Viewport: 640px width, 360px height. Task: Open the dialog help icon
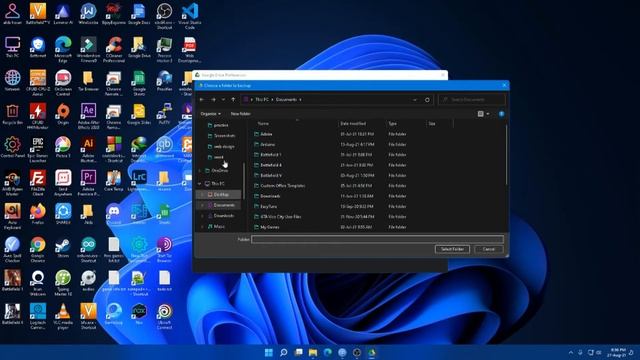tap(501, 114)
